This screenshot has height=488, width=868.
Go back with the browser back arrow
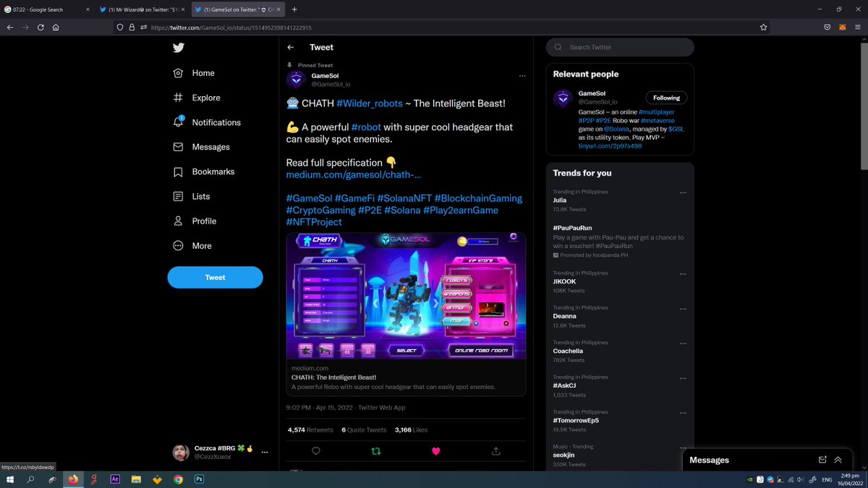tap(10, 27)
